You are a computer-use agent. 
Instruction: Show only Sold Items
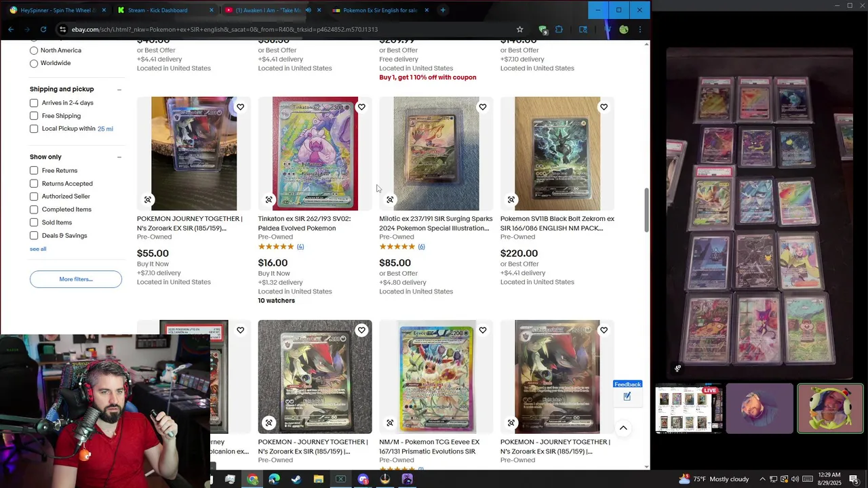pyautogui.click(x=34, y=222)
